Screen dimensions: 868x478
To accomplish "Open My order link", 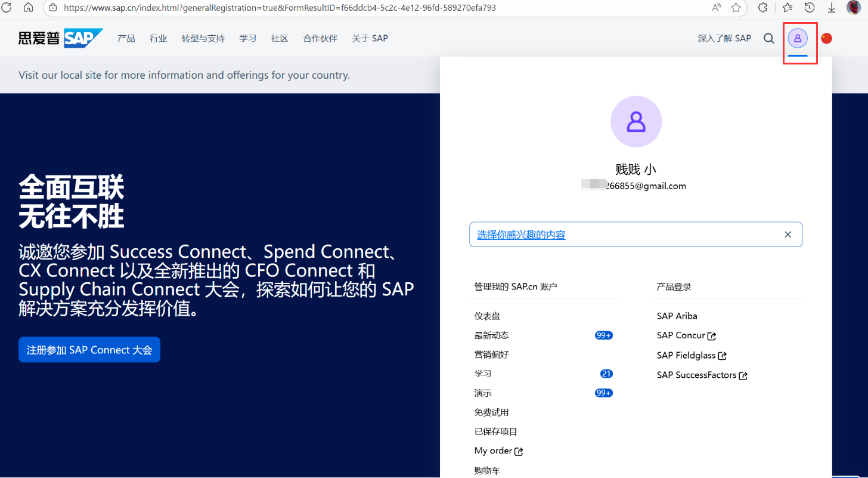I will [494, 451].
